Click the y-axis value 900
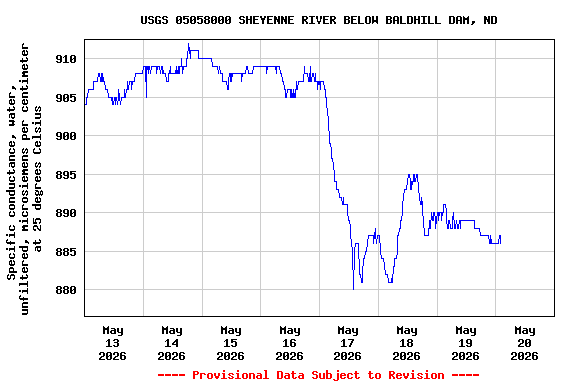The width and height of the screenshot is (576, 384). coord(66,136)
